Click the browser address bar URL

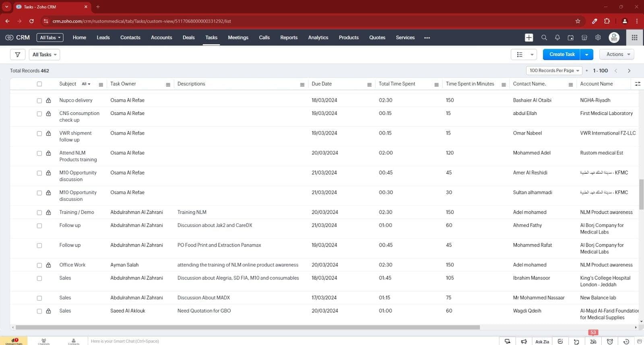(x=142, y=21)
